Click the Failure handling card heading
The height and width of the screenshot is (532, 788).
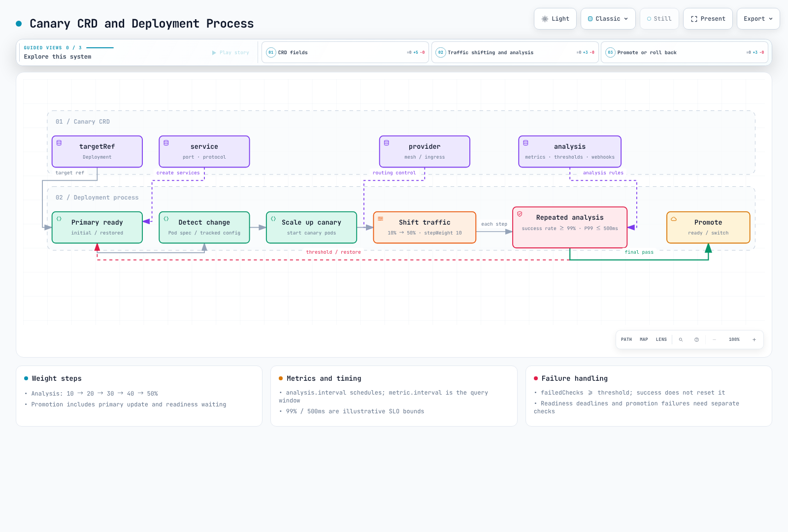pos(575,378)
